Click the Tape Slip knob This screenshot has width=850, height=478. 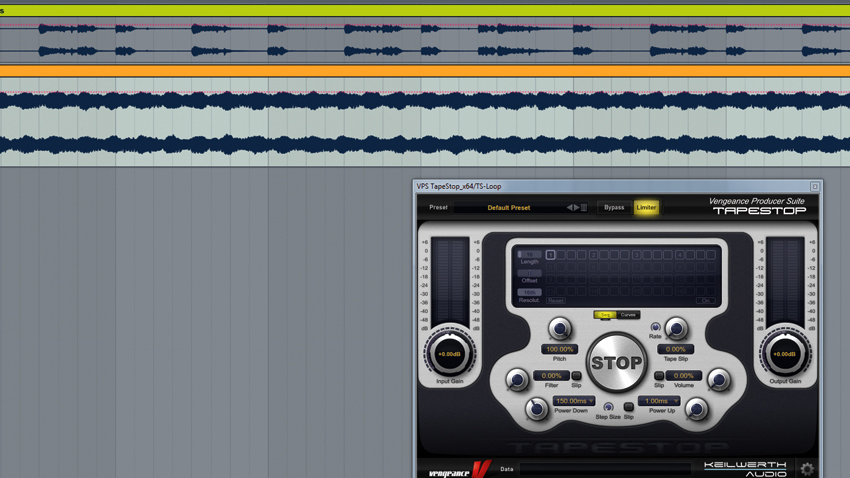pos(676,328)
